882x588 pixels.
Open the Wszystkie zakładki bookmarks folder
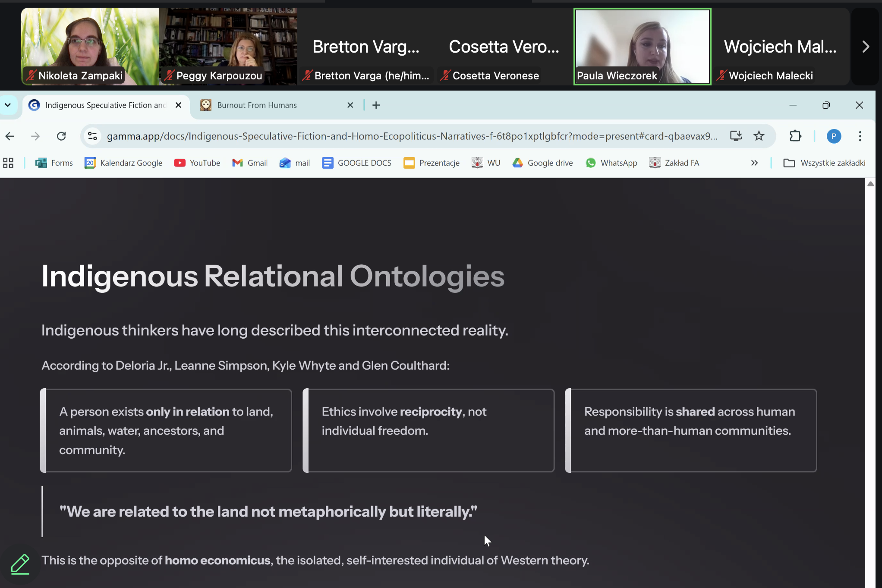(x=825, y=163)
